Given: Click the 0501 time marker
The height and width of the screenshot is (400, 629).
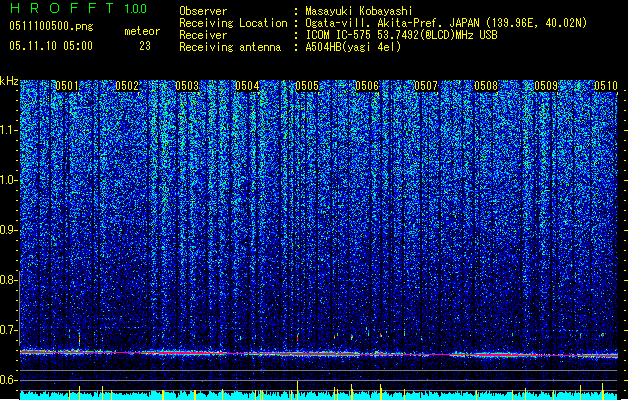Looking at the screenshot, I should pyautogui.click(x=67, y=86).
